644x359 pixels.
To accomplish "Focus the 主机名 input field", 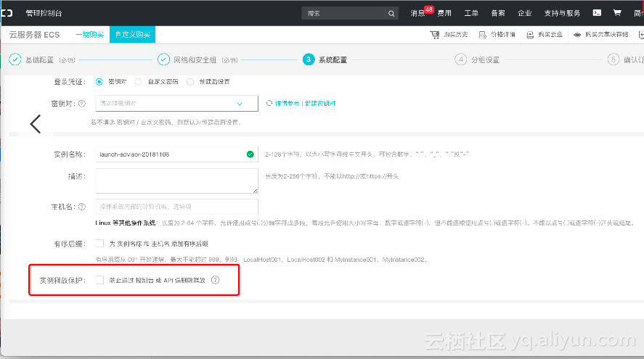I will click(x=176, y=207).
